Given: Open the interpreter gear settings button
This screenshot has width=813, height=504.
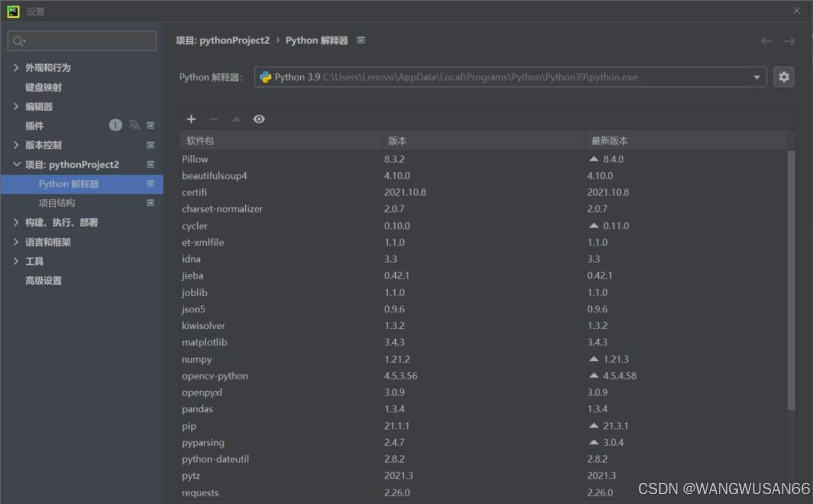Looking at the screenshot, I should [x=784, y=77].
